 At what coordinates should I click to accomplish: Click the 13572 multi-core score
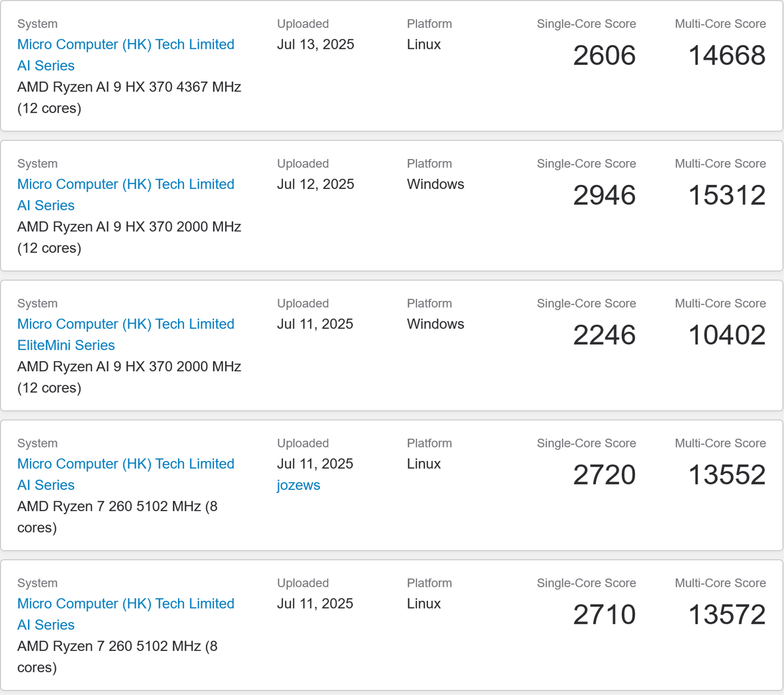coord(727,615)
